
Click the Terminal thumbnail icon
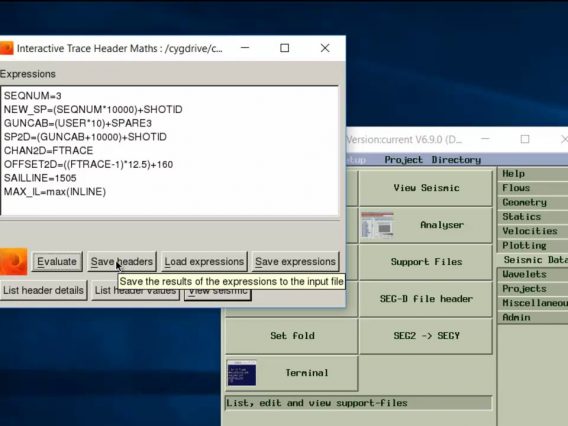click(x=242, y=373)
